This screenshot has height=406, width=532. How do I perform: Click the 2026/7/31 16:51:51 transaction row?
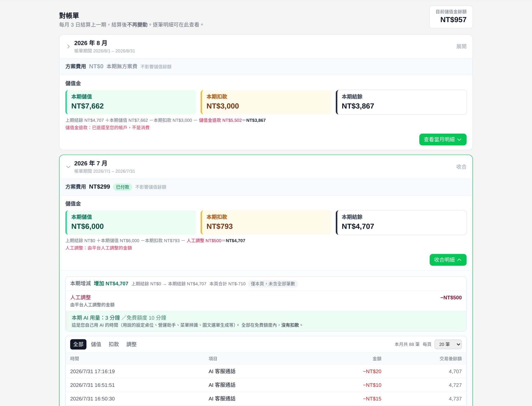[266, 385]
